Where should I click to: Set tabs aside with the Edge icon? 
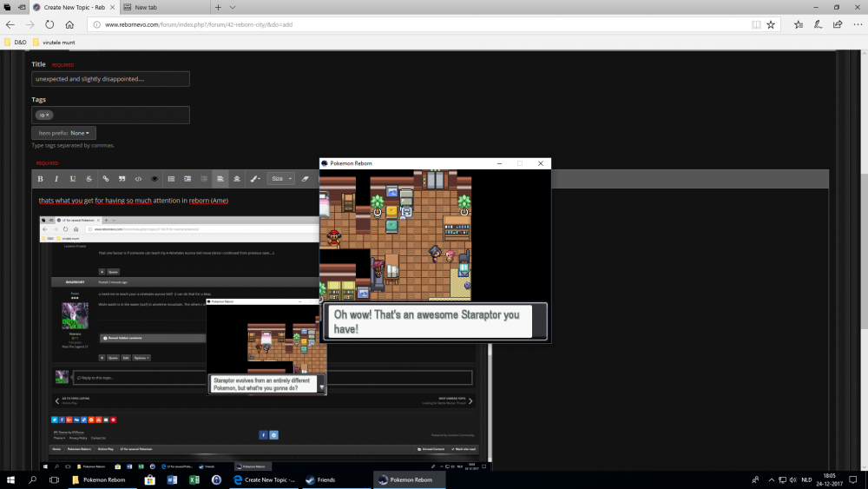coord(22,7)
